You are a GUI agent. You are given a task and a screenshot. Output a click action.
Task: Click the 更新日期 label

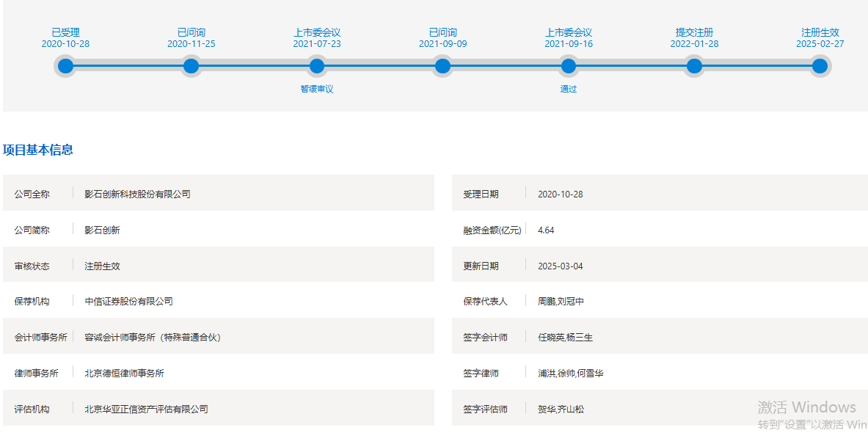pyautogui.click(x=481, y=266)
